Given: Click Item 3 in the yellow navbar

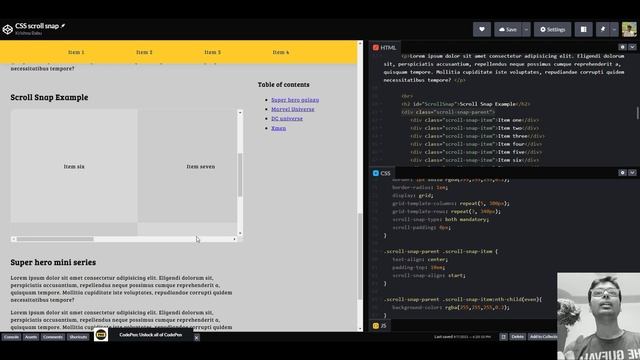Looking at the screenshot, I should 212,52.
